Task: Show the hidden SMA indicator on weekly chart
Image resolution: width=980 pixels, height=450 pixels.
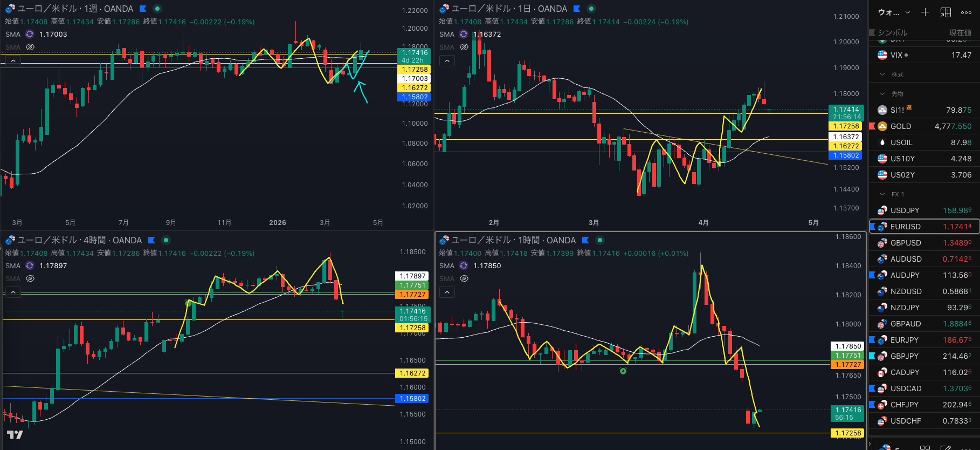Action: [30, 47]
